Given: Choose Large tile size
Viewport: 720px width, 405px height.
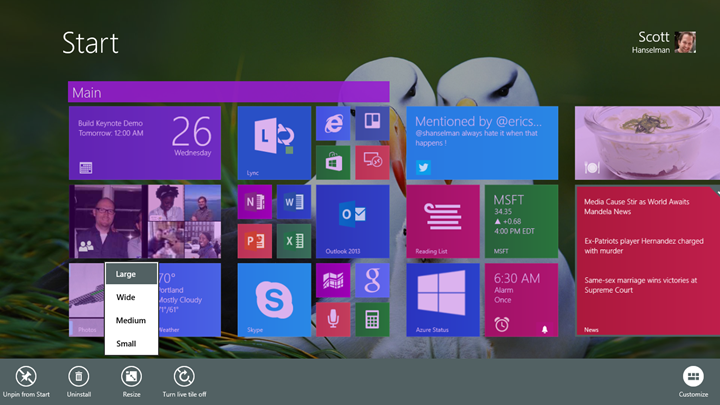Looking at the screenshot, I should click(131, 274).
